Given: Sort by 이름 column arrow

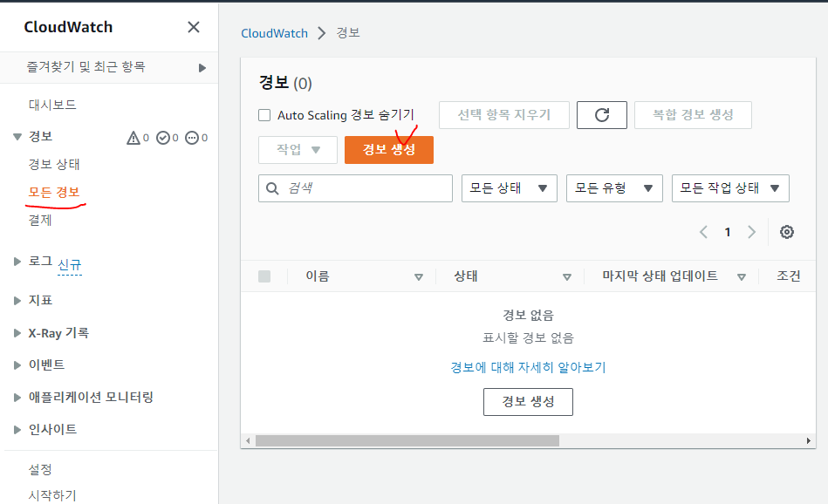Looking at the screenshot, I should 419,277.
